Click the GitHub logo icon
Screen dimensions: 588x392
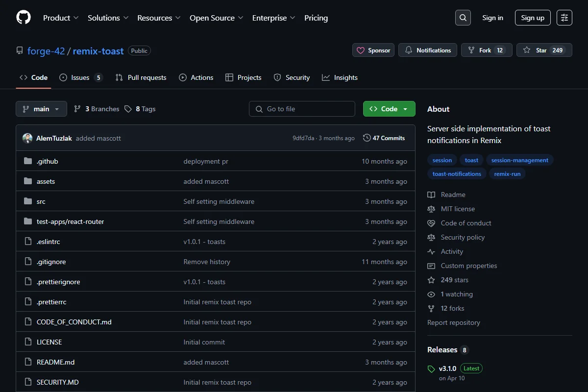pyautogui.click(x=24, y=18)
